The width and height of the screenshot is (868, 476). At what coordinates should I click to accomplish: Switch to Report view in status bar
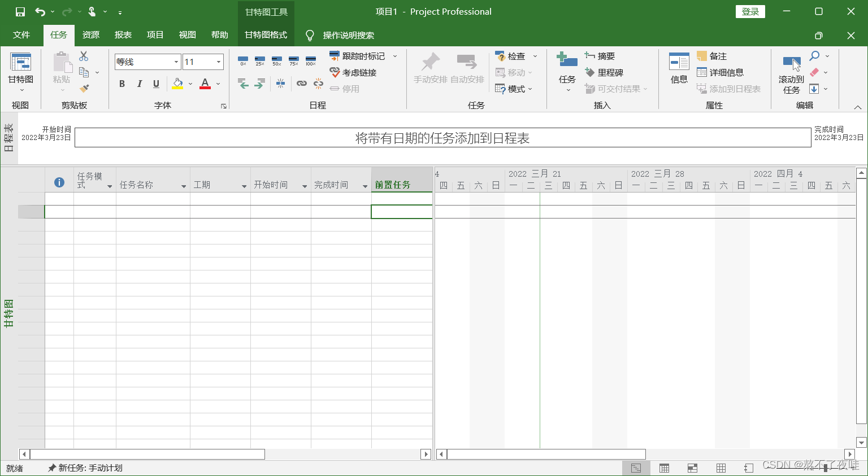[749, 468]
